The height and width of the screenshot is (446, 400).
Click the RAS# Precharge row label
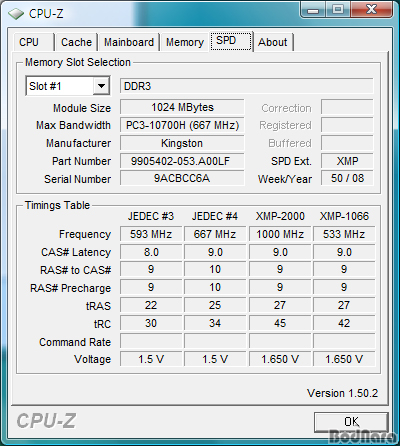71,288
